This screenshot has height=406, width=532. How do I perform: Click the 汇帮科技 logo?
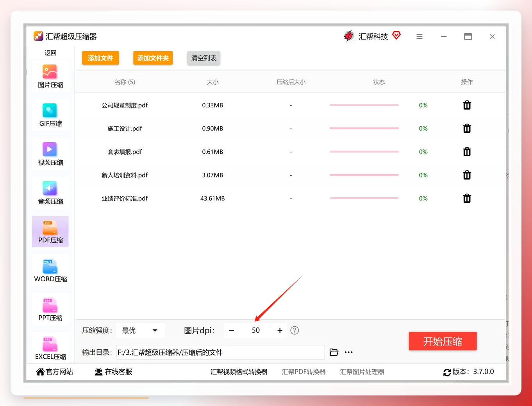click(x=349, y=36)
